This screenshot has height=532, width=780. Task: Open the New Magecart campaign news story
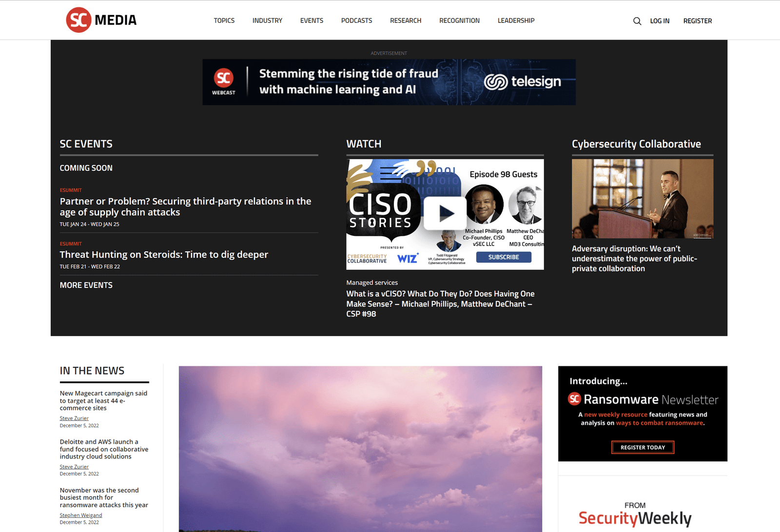(x=103, y=400)
